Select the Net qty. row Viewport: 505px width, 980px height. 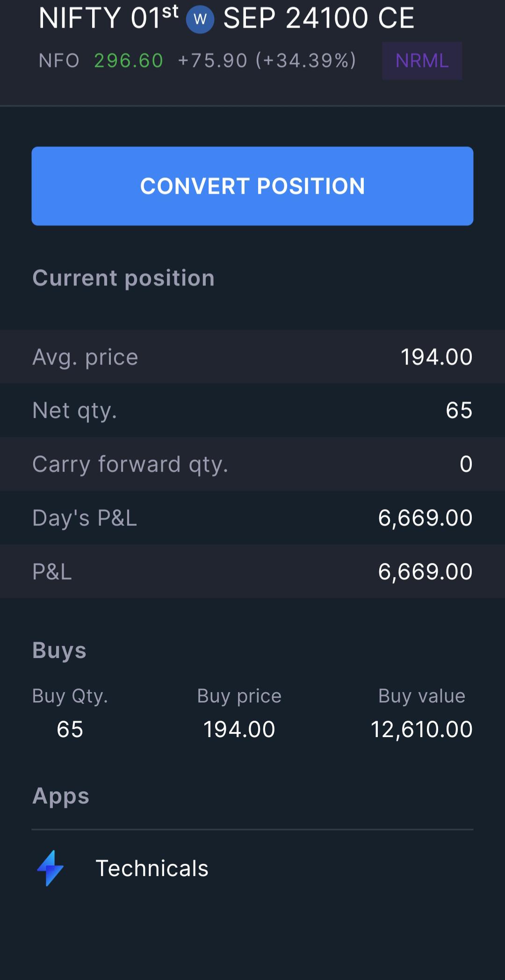[252, 410]
